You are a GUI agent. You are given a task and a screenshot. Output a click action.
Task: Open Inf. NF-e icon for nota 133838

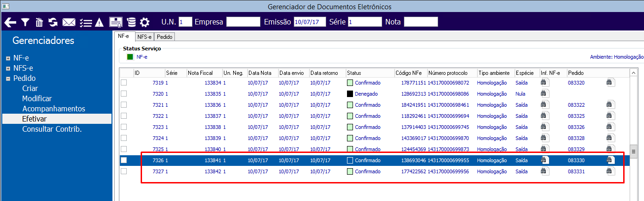[x=545, y=127]
